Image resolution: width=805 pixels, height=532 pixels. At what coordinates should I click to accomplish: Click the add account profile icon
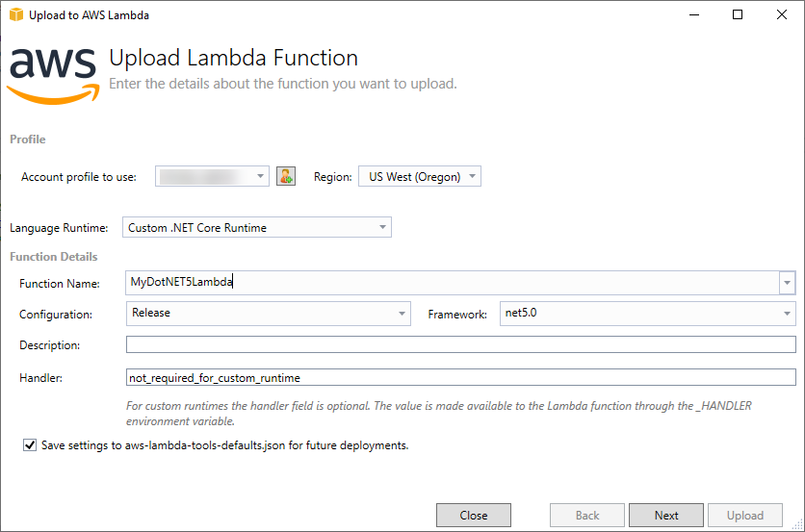pyautogui.click(x=286, y=176)
